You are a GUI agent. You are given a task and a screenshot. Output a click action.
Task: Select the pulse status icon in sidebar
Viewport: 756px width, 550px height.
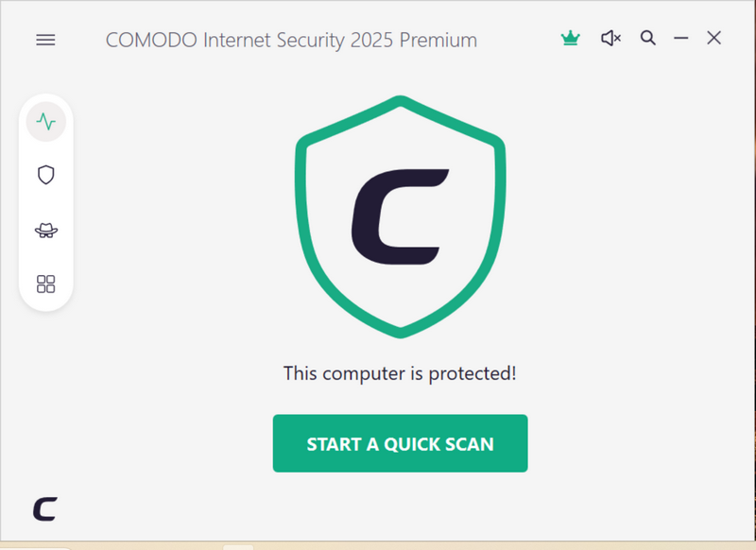(x=45, y=121)
